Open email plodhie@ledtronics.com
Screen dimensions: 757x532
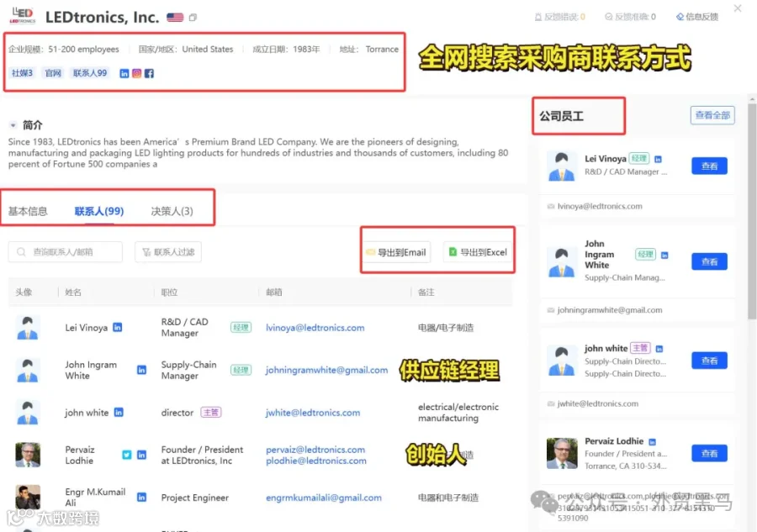click(x=315, y=461)
